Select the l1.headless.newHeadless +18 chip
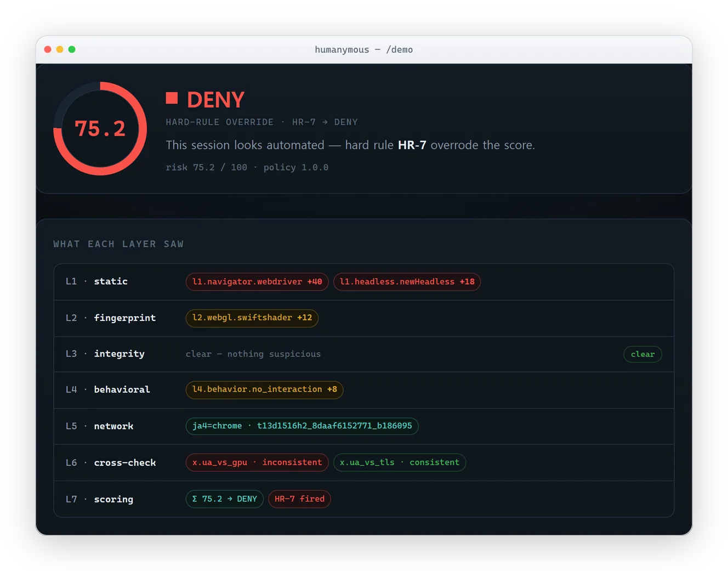Image resolution: width=728 pixels, height=571 pixels. click(x=407, y=282)
